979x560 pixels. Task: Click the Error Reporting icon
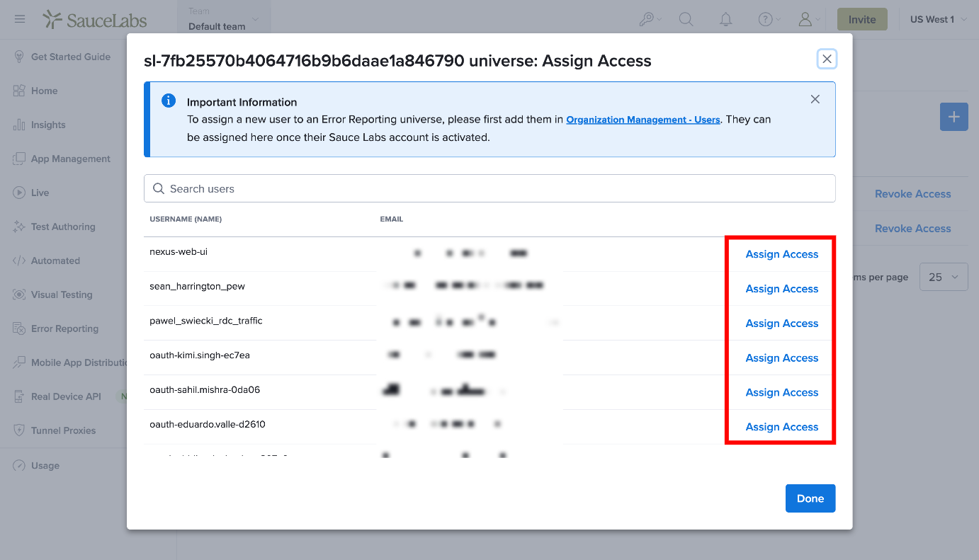click(19, 328)
